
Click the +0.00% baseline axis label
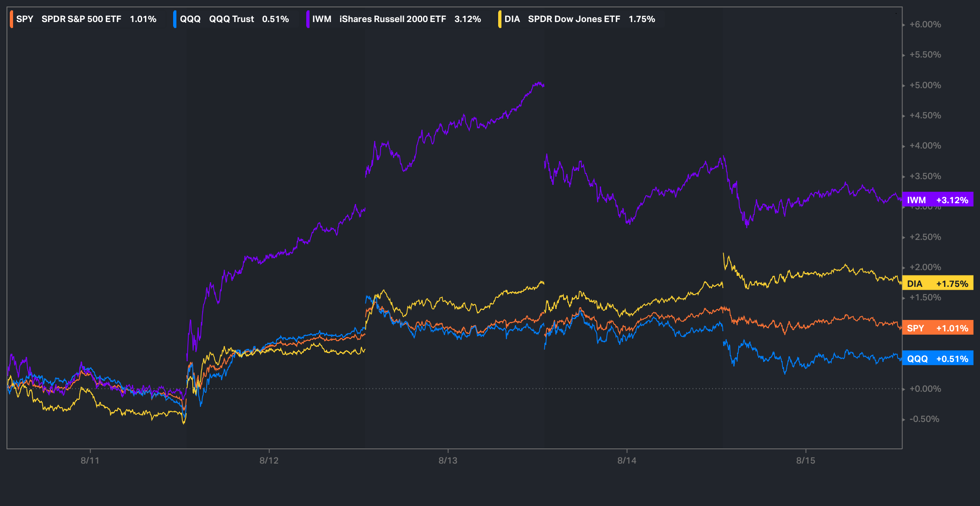tap(925, 389)
